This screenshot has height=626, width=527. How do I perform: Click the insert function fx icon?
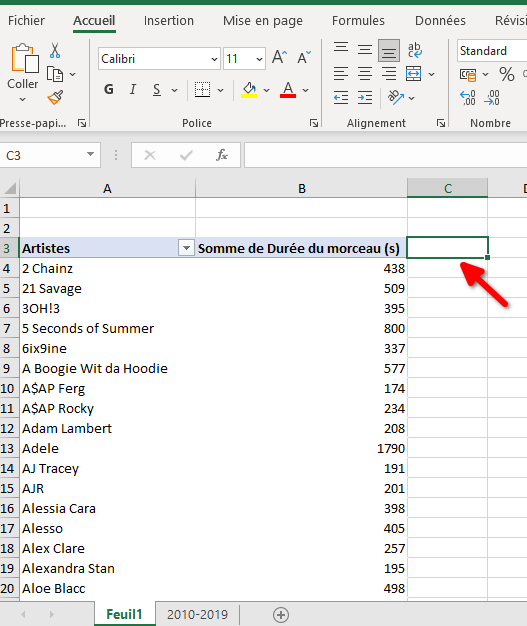tap(222, 155)
